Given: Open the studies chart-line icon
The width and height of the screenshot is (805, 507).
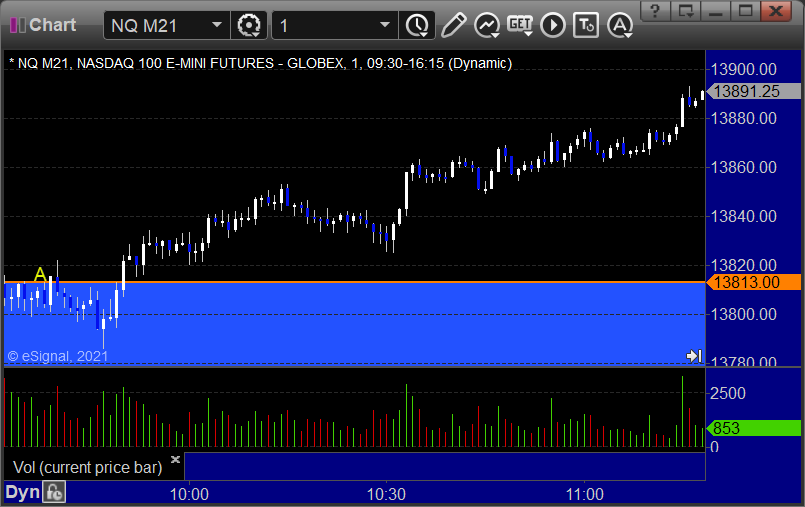Looking at the screenshot, I should [x=487, y=25].
